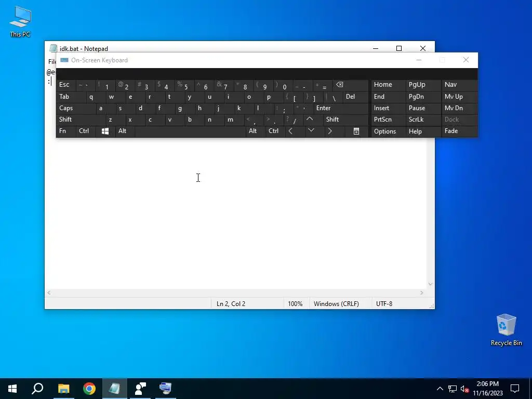Click Notepad horizontal scrollbar right arrow
Image resolution: width=532 pixels, height=399 pixels.
pos(422,293)
